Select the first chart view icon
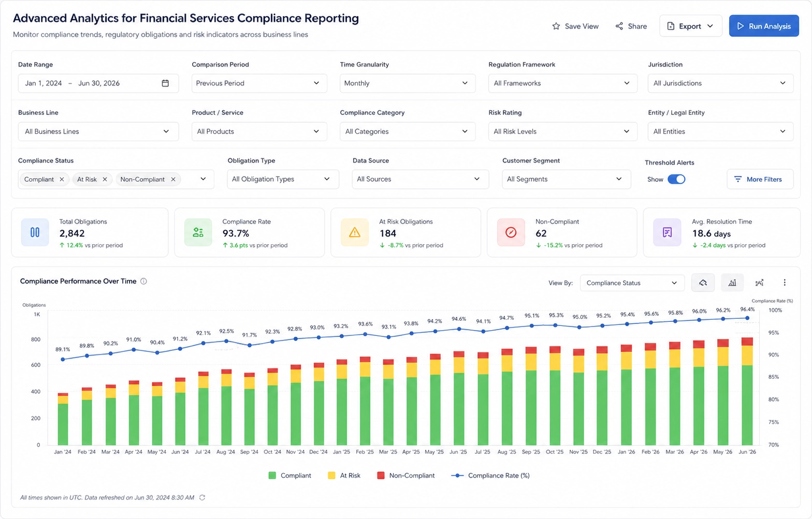 pyautogui.click(x=703, y=283)
